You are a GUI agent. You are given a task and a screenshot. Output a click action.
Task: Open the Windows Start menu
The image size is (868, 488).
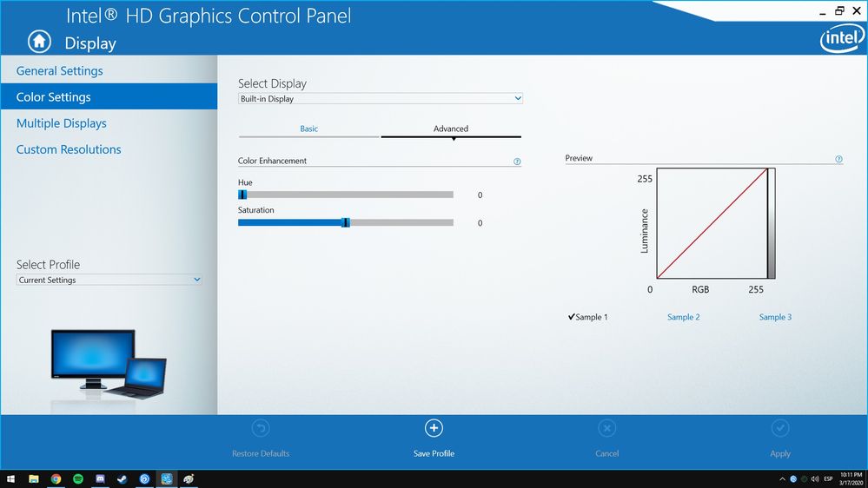point(10,479)
